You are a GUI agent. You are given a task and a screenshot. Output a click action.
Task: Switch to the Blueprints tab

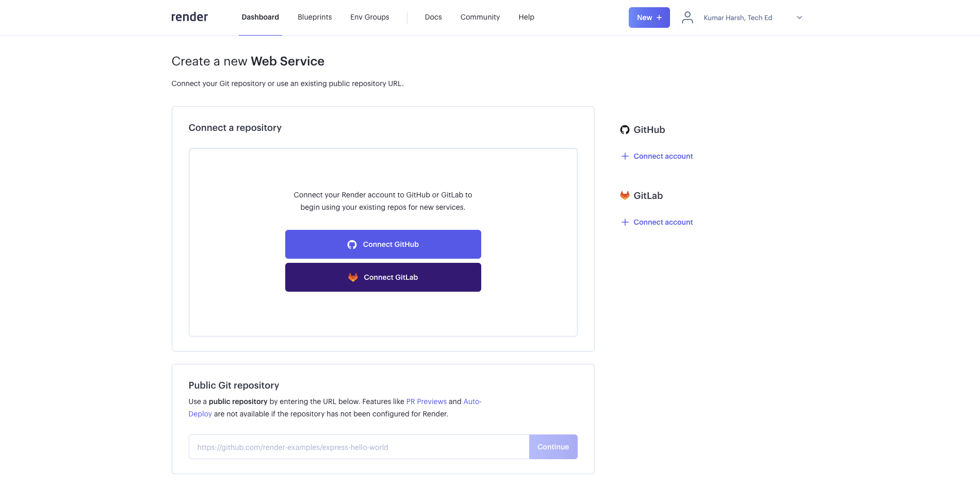point(315,17)
